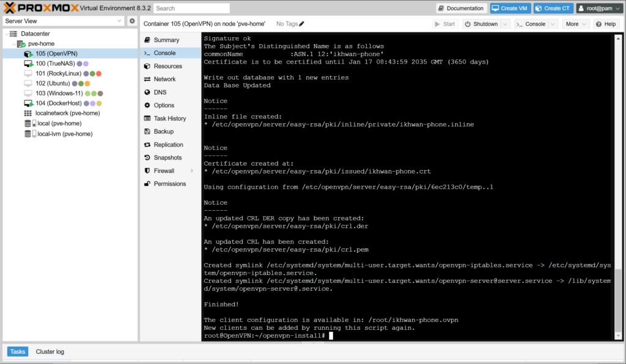Image resolution: width=626 pixels, height=364 pixels.
Task: Select 103 (Windows-11) in the tree
Action: (58, 93)
